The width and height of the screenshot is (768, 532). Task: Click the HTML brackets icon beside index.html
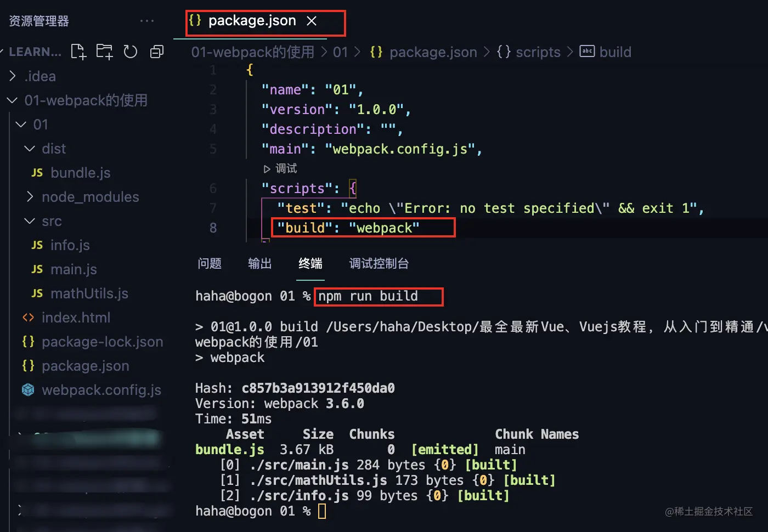pyautogui.click(x=28, y=318)
